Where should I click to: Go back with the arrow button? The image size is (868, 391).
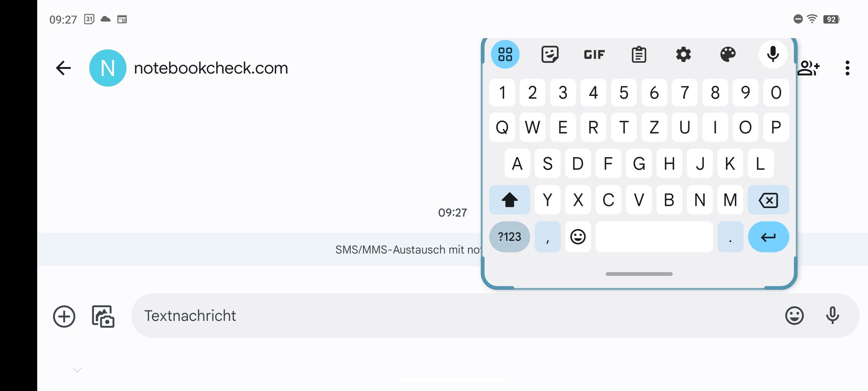(x=63, y=68)
